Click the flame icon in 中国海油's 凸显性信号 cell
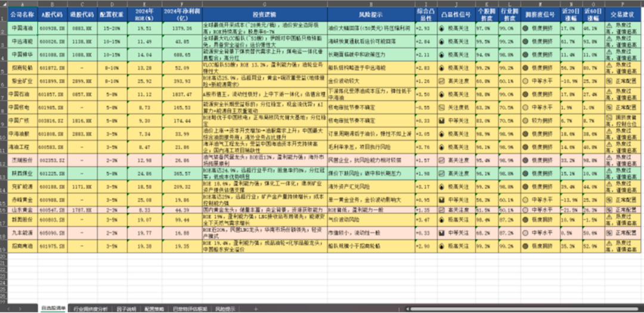Screen dimensions: 644x313 441,29
